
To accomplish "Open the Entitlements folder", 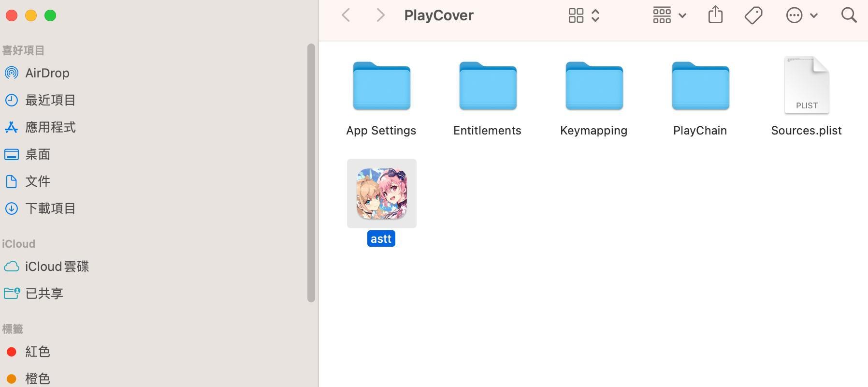I will click(488, 86).
